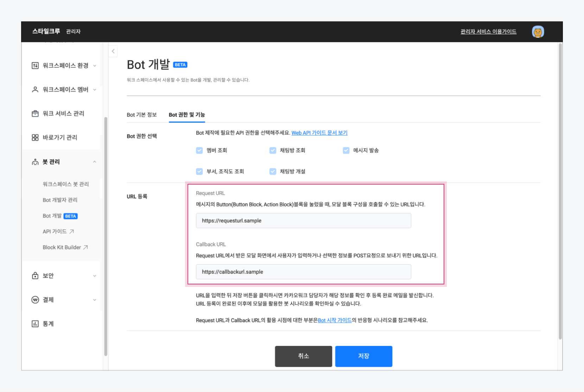Open the Web API 가이드 문서 보기 link

319,133
